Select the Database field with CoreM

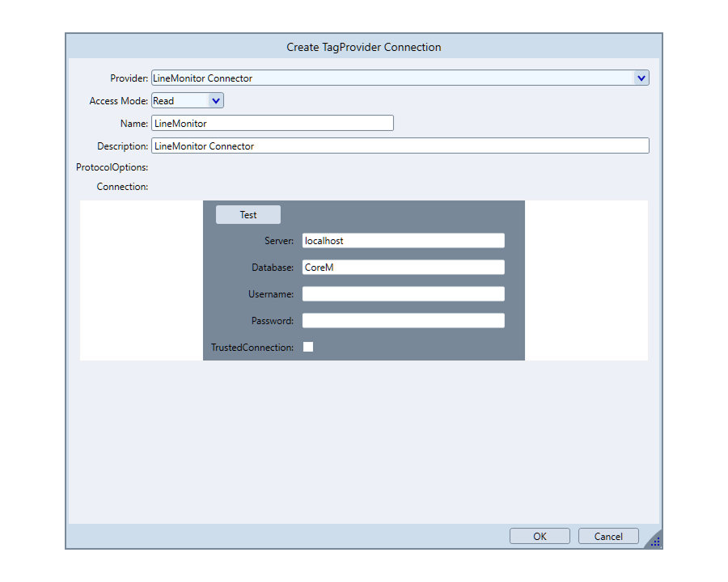coord(403,268)
